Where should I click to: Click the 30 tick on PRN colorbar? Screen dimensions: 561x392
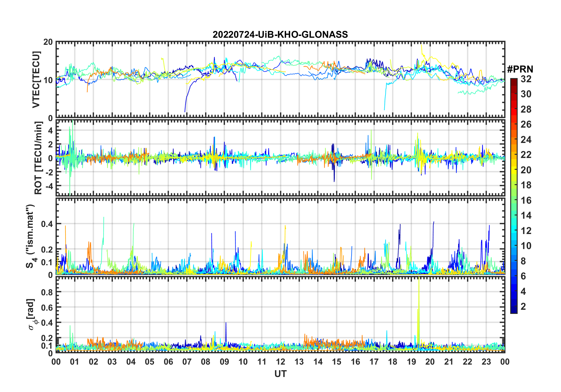pyautogui.click(x=526, y=94)
